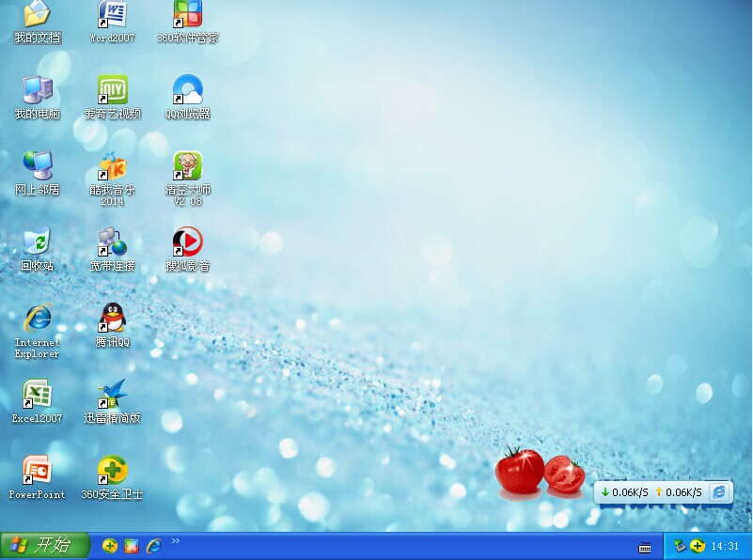
Task: Click the PowerPoint desktop shortcut
Action: click(37, 471)
